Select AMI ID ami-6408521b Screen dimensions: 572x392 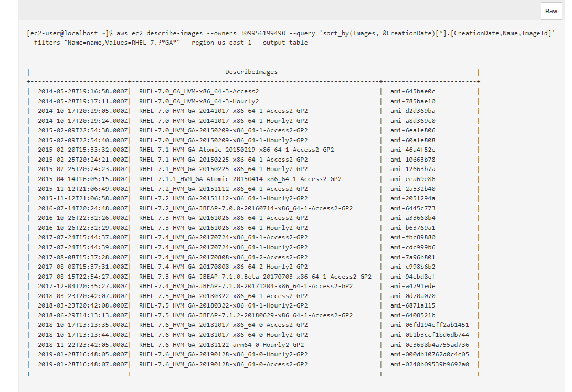click(x=412, y=315)
